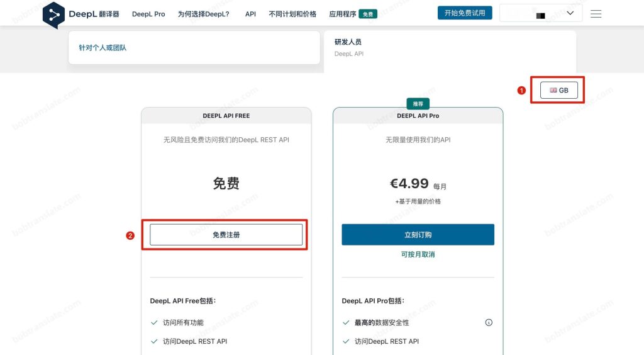
Task: Click the UK flag icon in region selector
Action: 553,90
